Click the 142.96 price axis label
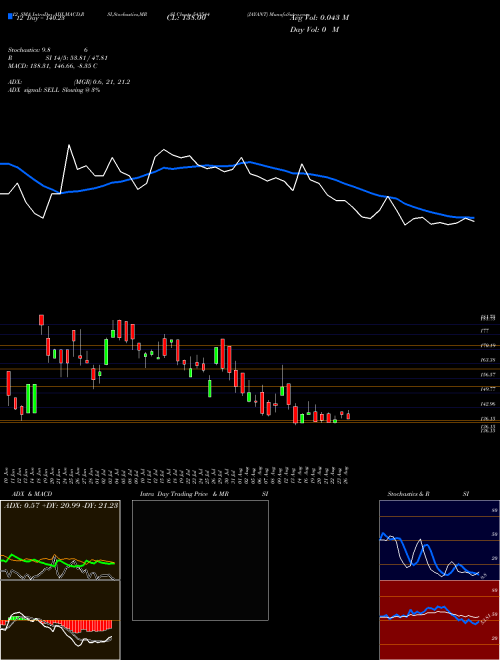500x660 pixels. (487, 404)
